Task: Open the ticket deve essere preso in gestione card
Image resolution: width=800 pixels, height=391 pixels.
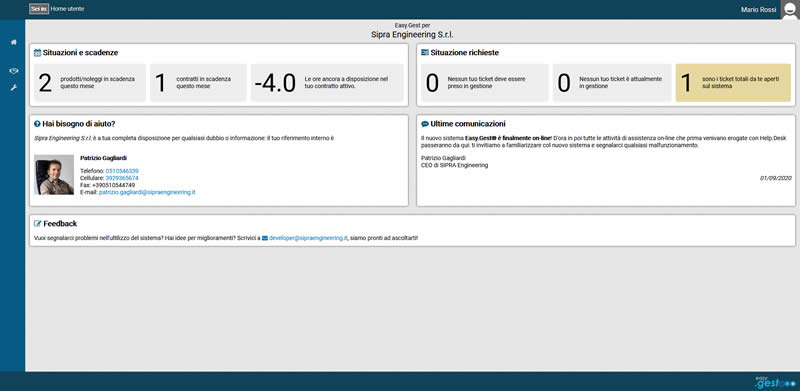Action: [485, 83]
